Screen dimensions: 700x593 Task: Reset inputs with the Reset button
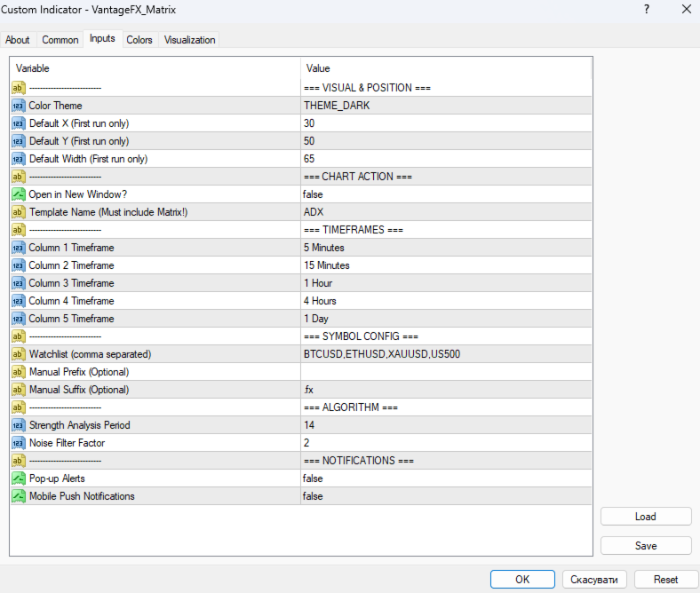(665, 580)
